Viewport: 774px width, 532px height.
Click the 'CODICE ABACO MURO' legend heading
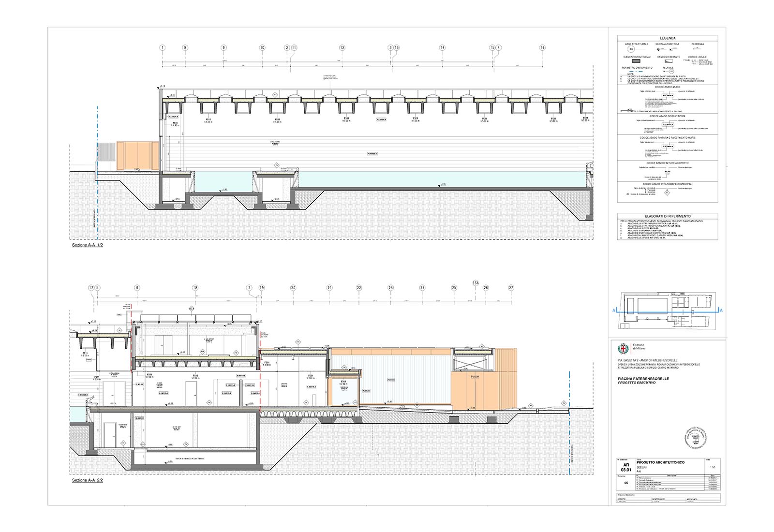668,87
